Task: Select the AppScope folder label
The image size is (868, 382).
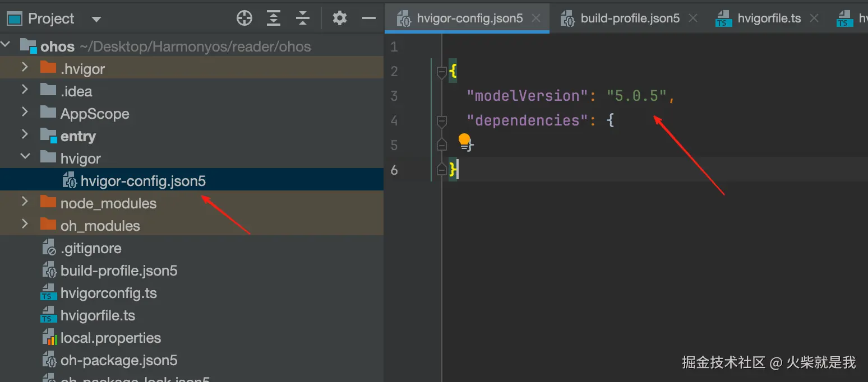Action: (95, 114)
